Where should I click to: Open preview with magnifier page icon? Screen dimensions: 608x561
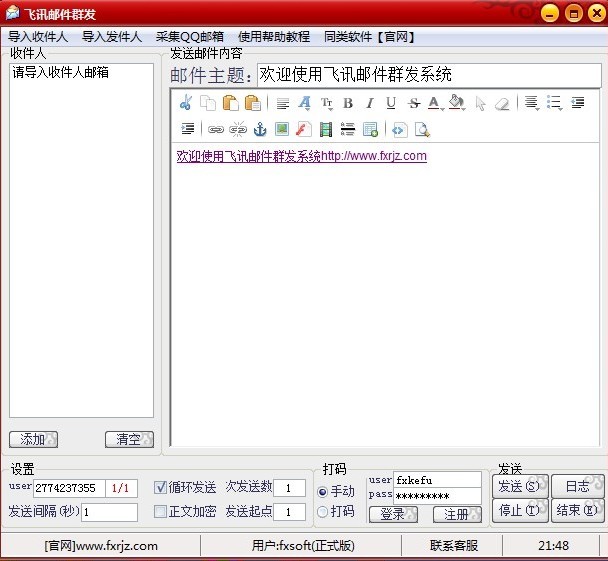coord(422,129)
